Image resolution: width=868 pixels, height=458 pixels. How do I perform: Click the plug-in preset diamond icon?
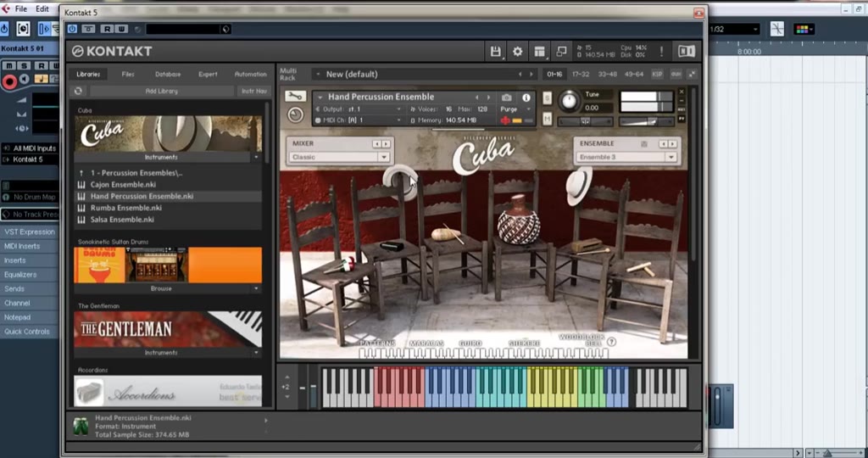tap(225, 30)
